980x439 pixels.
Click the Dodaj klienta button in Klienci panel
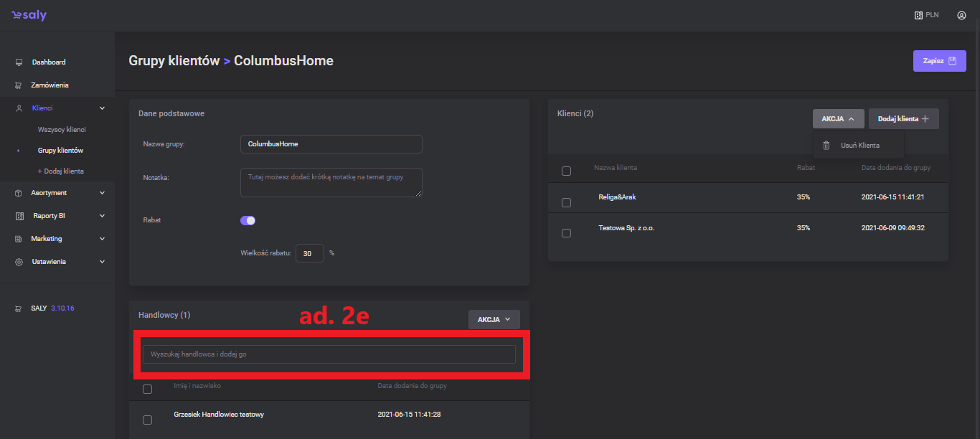coord(903,119)
